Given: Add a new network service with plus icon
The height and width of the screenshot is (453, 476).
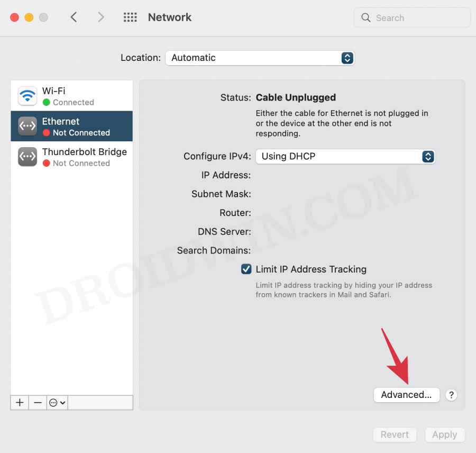Looking at the screenshot, I should pos(19,403).
